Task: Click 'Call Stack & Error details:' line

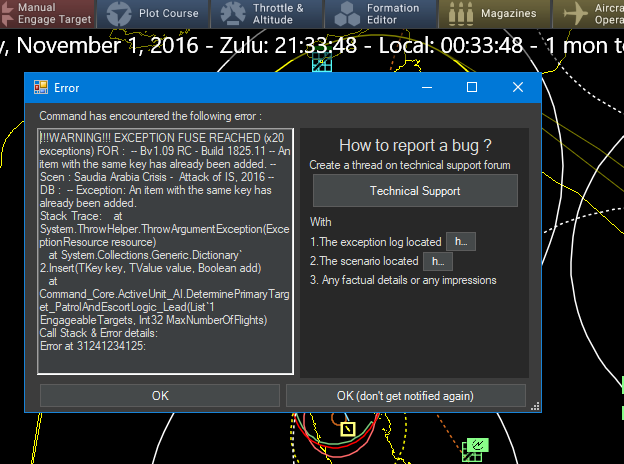Action: pos(99,333)
